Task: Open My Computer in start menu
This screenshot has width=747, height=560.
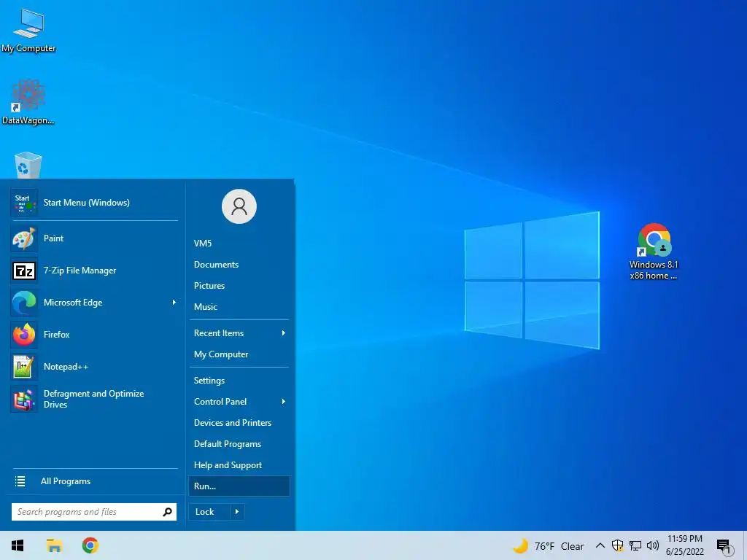Action: tap(239, 354)
